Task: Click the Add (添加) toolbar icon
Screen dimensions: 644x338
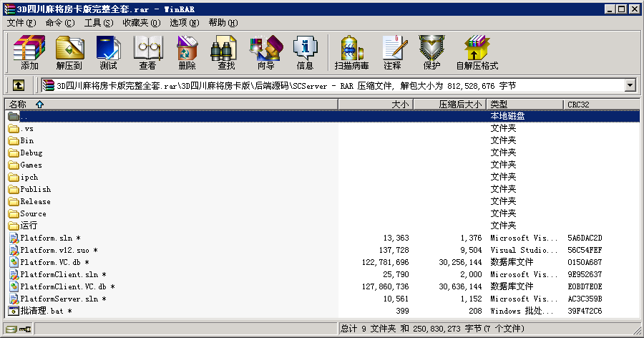Action: click(x=29, y=53)
